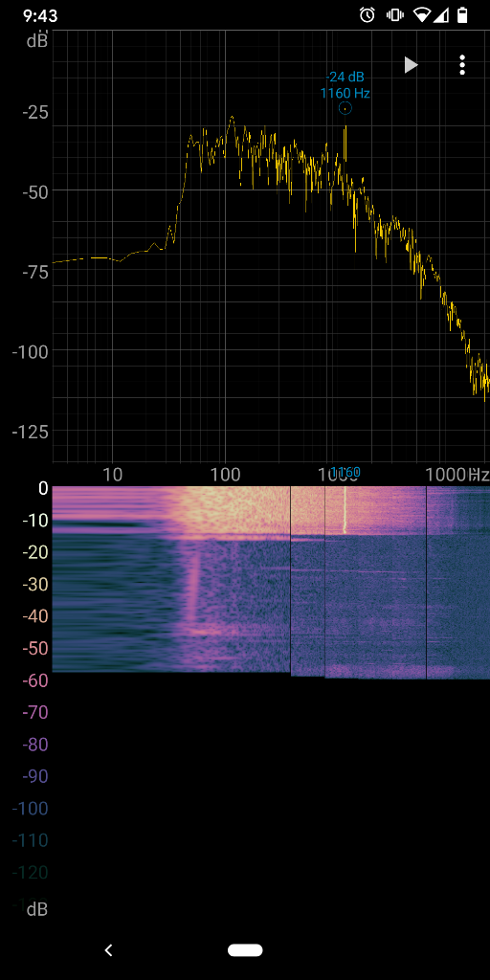This screenshot has width=490, height=980.
Task: Tap the '-25' dB axis label
Action: [x=35, y=113]
